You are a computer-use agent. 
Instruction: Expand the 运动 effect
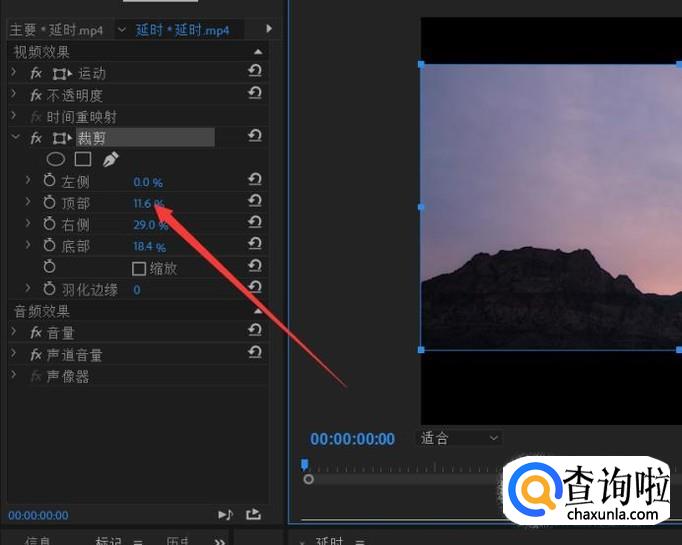tap(13, 72)
